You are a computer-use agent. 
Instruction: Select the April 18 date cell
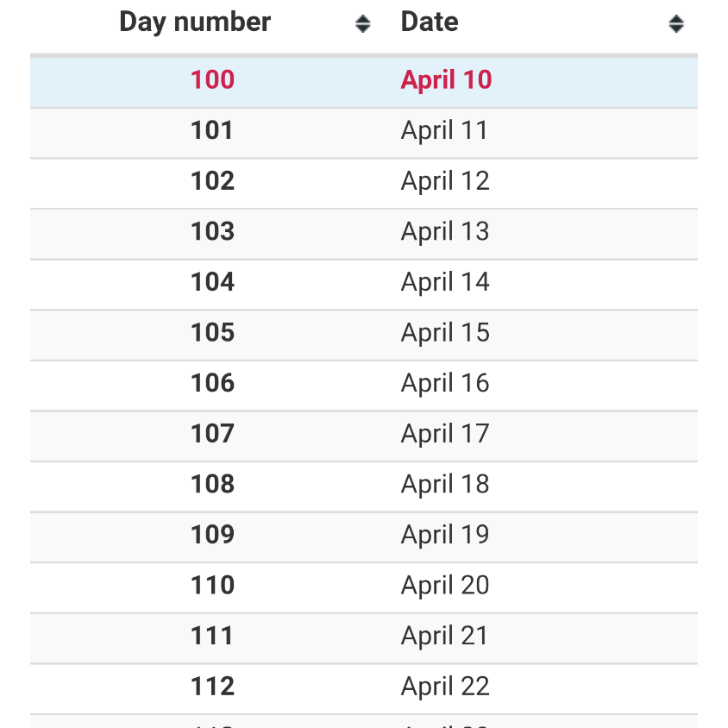[445, 485]
